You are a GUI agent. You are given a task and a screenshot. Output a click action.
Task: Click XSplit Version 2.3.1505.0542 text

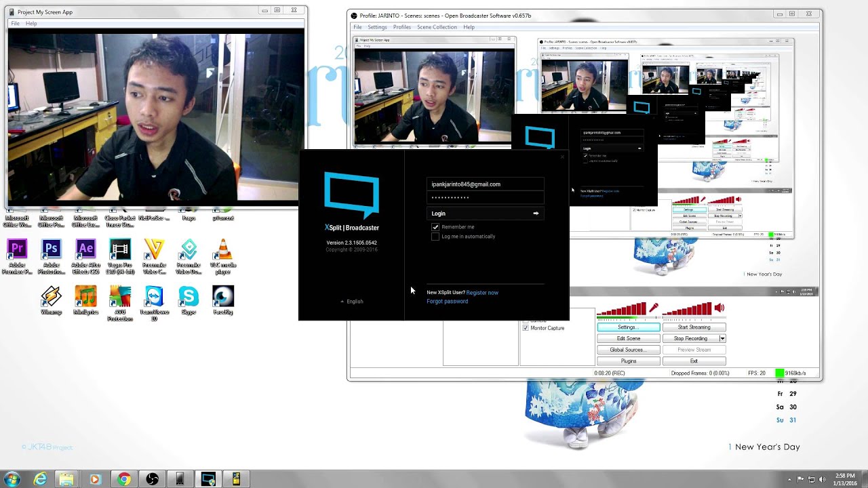(351, 243)
